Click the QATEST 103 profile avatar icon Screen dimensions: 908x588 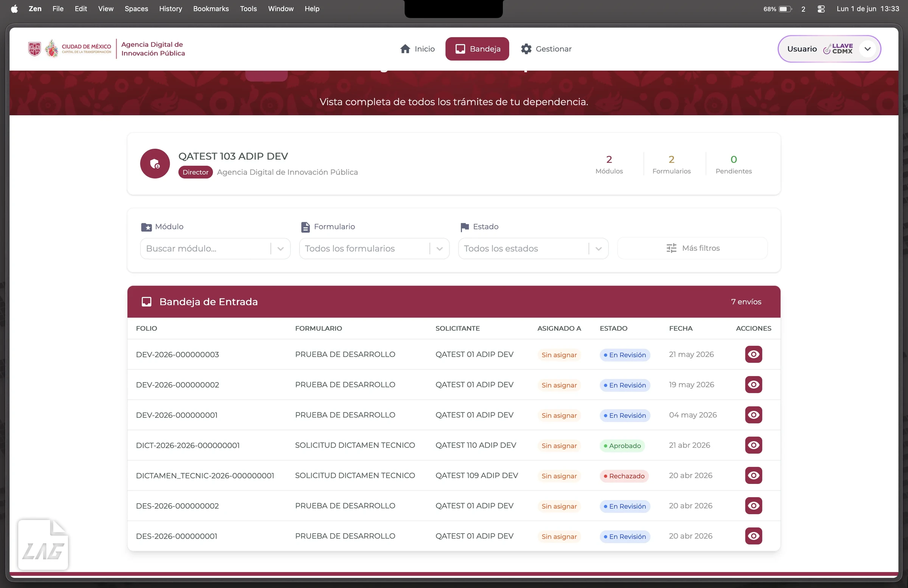(155, 164)
